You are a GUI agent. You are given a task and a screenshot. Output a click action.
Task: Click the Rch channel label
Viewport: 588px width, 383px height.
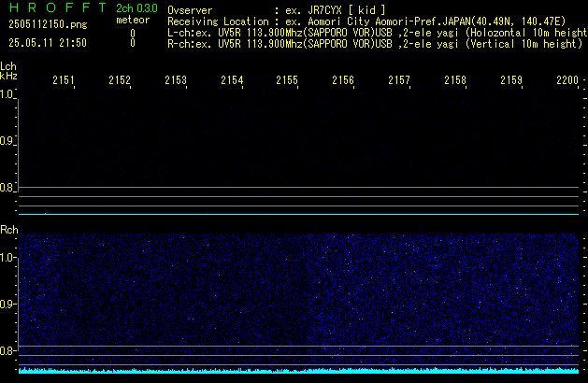pyautogui.click(x=9, y=230)
